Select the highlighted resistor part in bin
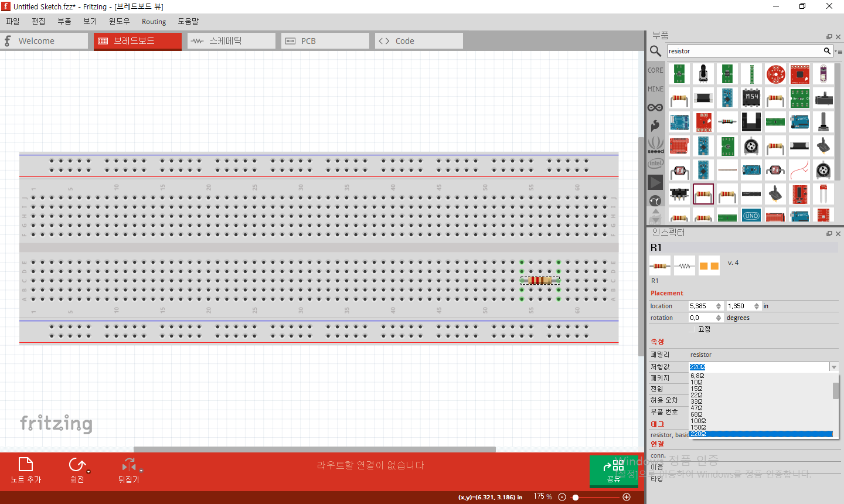Screen dimensions: 844x504 pyautogui.click(x=703, y=194)
